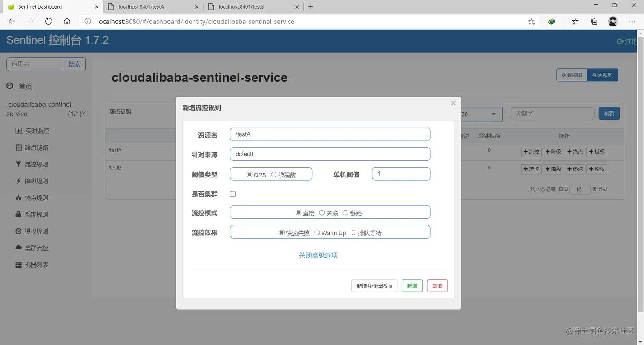Open 系统规则 in the sidebar

(32, 215)
